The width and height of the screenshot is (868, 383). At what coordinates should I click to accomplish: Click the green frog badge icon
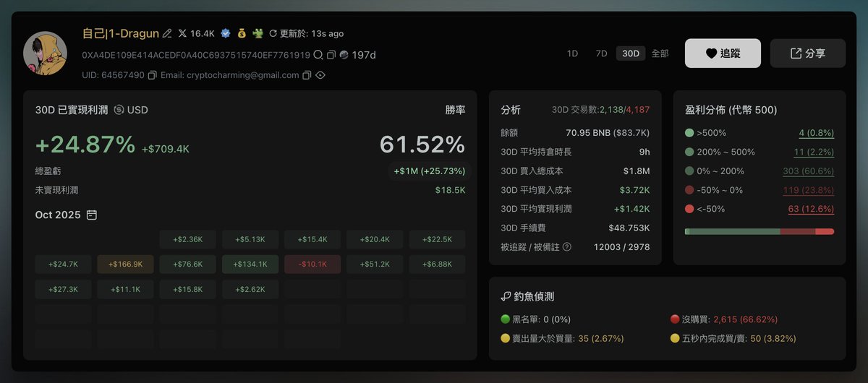click(257, 34)
